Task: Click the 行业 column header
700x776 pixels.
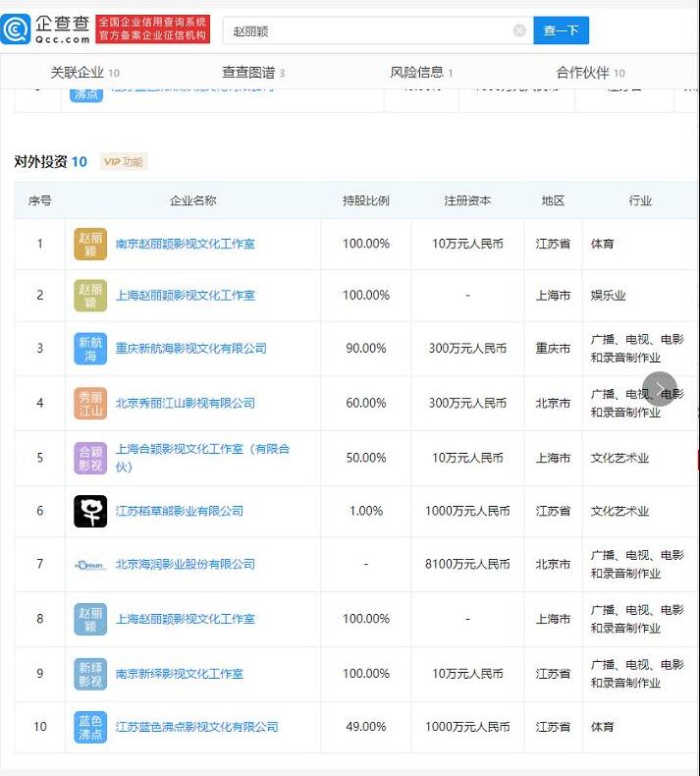Action: pos(640,200)
